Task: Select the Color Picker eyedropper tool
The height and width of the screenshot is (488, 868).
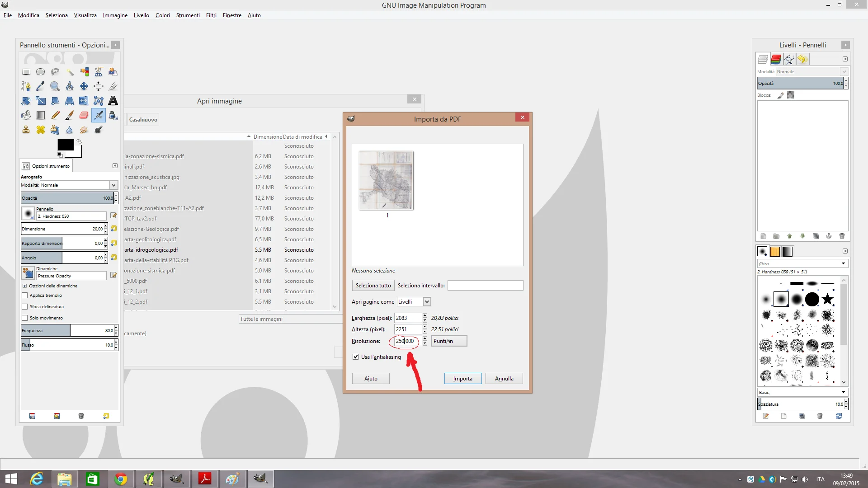Action: pos(41,86)
